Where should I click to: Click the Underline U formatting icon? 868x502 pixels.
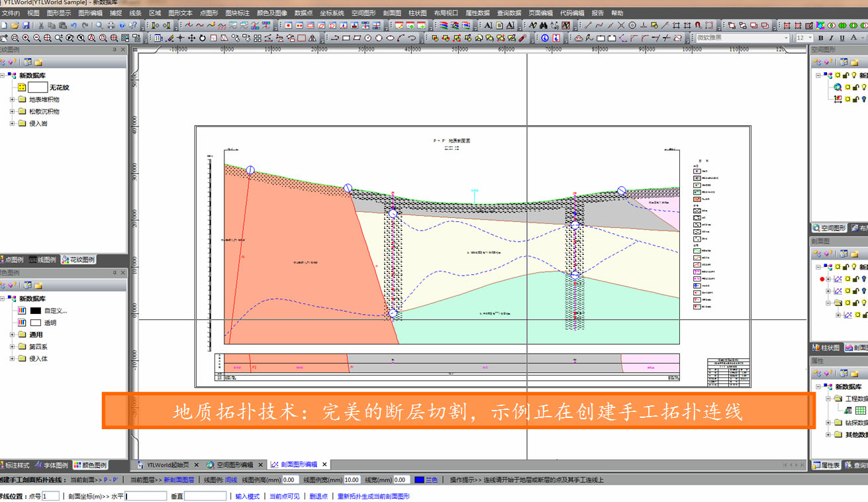(842, 38)
